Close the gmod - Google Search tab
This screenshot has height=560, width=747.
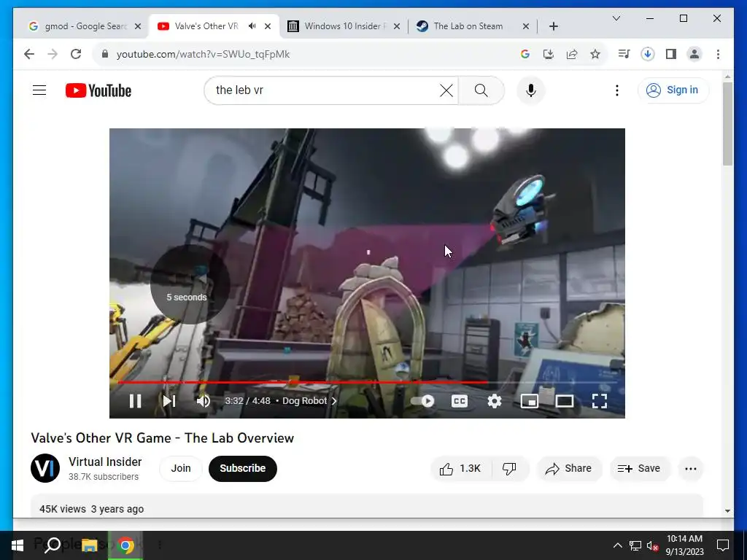click(138, 26)
